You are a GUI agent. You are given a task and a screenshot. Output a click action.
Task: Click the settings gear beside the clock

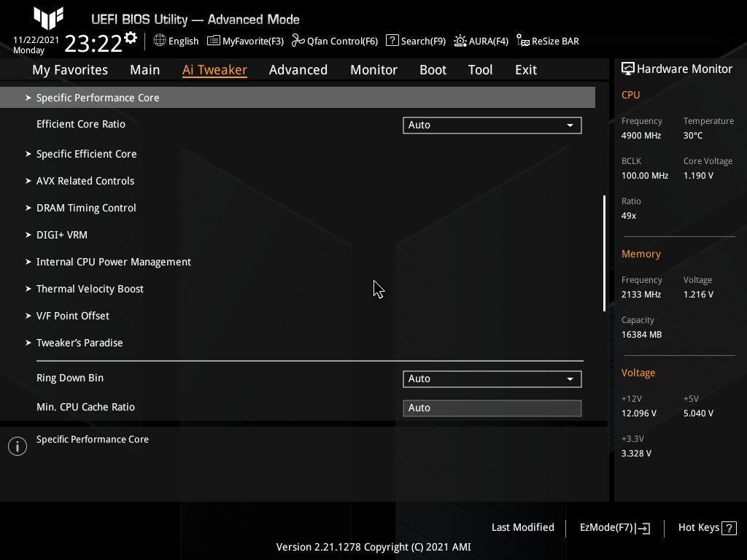coord(131,38)
